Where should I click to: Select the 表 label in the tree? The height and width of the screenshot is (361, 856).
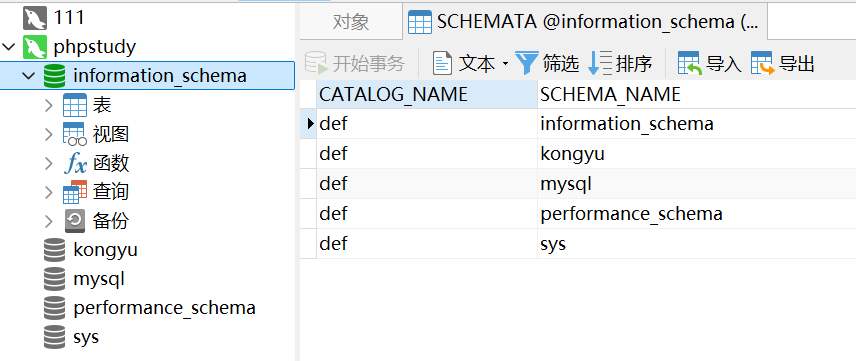[102, 105]
